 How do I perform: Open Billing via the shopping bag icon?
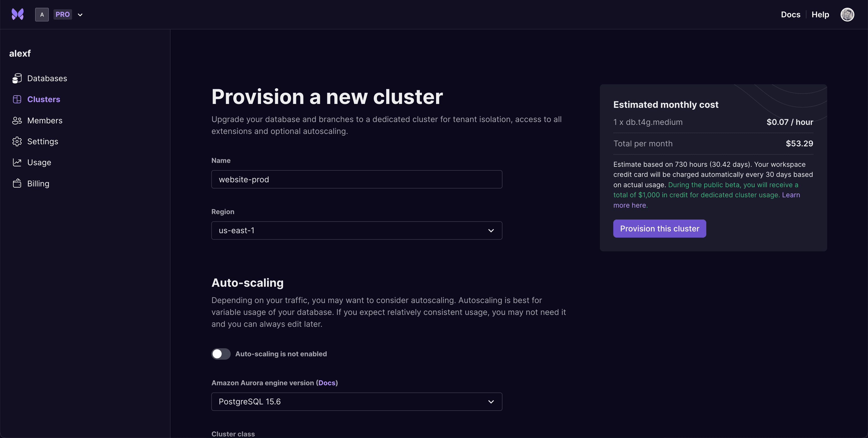(x=17, y=183)
